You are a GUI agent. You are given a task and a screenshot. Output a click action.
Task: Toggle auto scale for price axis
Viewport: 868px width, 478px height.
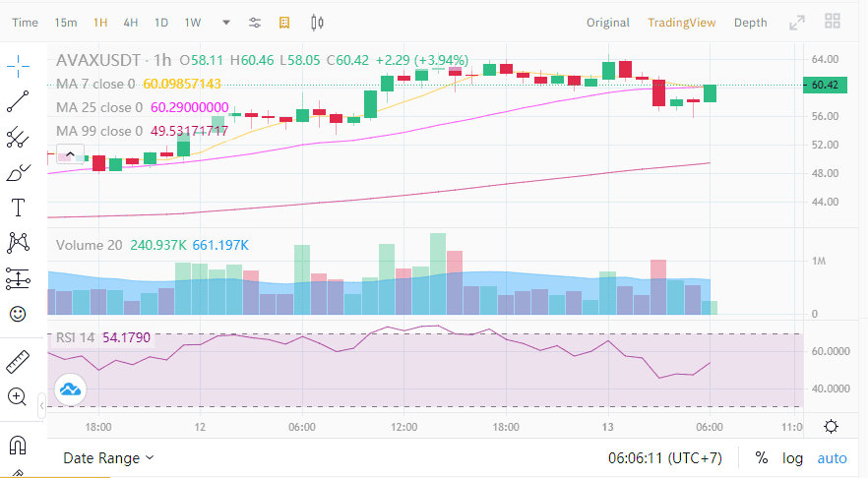pos(832,458)
